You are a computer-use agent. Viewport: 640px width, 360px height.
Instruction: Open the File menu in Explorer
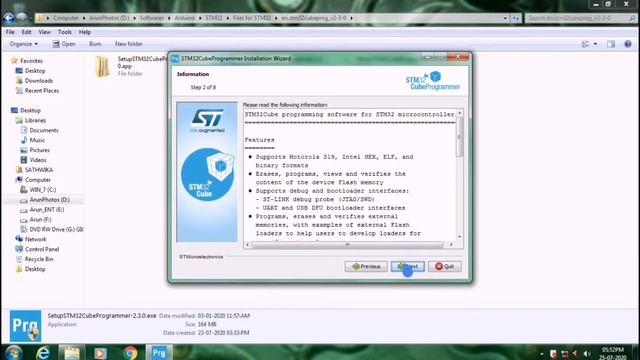(x=10, y=32)
